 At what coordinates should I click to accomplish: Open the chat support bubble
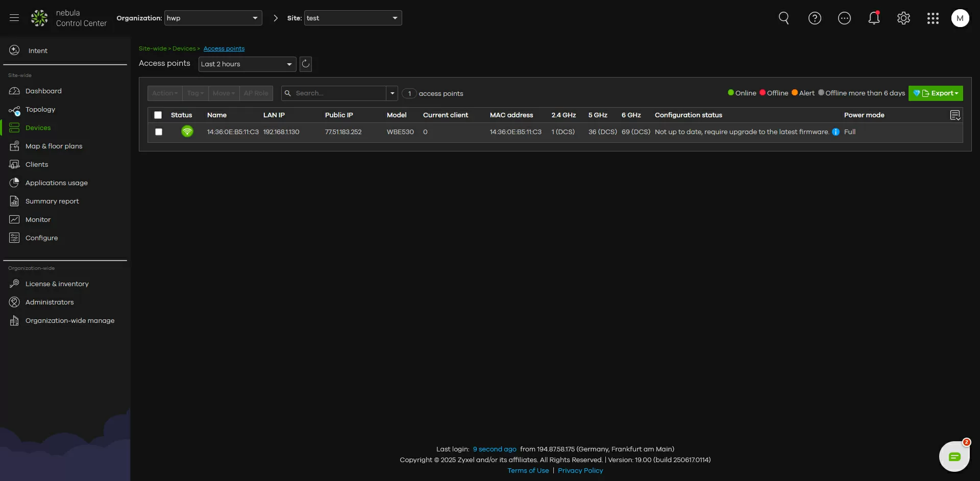(x=954, y=457)
